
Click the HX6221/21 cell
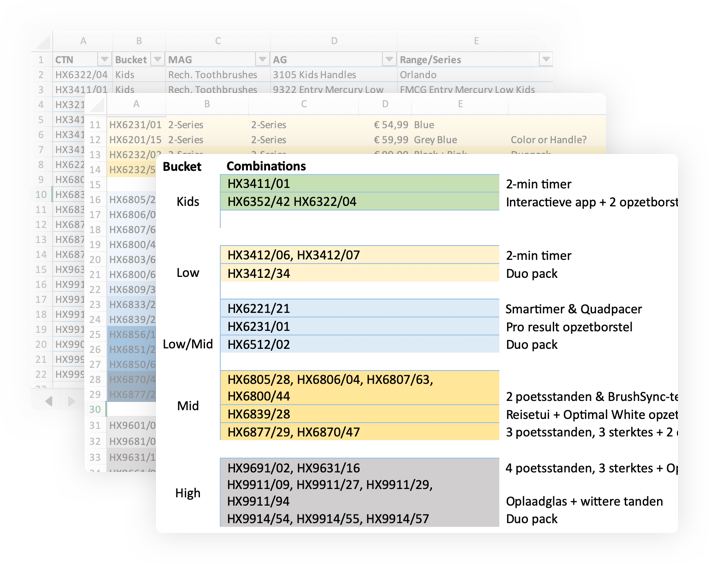point(359,308)
